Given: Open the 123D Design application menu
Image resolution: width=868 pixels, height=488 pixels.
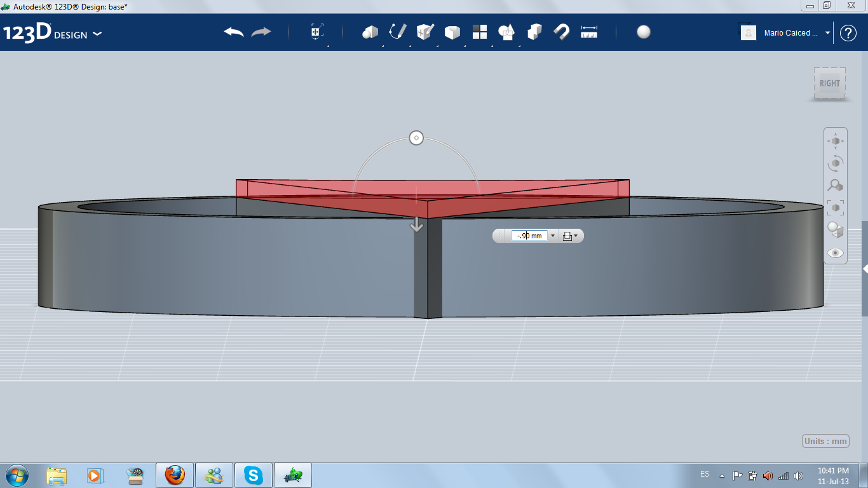Looking at the screenshot, I should (53, 33).
